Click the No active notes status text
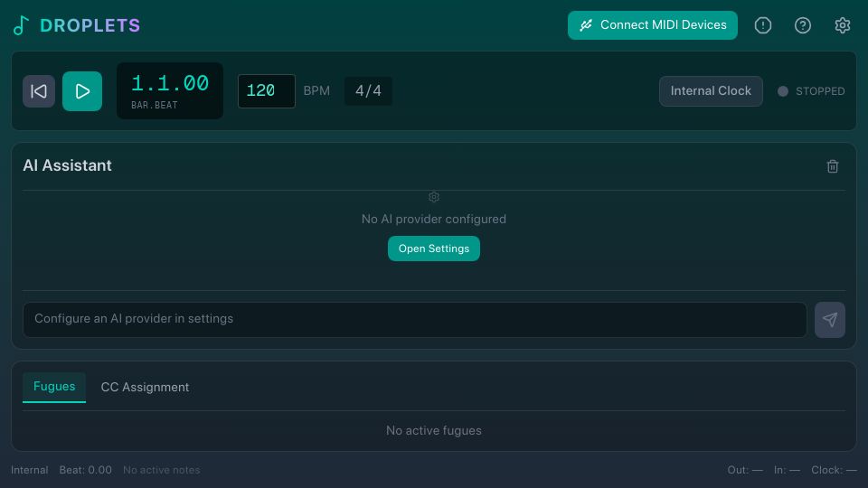The image size is (868, 488). (162, 470)
